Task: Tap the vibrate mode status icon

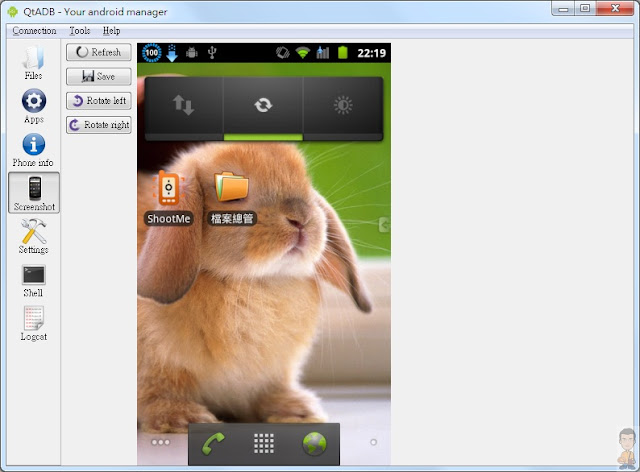Action: [282, 53]
